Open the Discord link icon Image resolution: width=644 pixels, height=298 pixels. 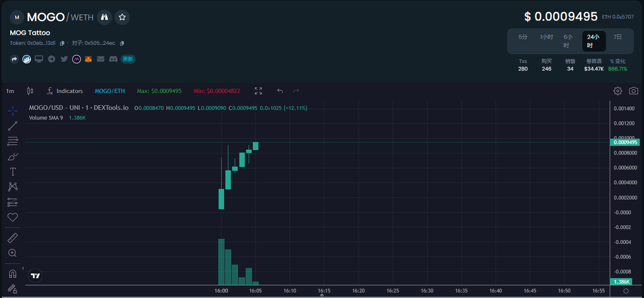(x=113, y=59)
